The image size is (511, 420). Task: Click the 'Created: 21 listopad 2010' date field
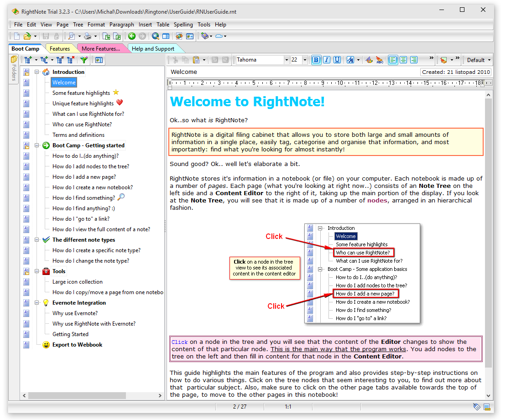[x=456, y=72]
